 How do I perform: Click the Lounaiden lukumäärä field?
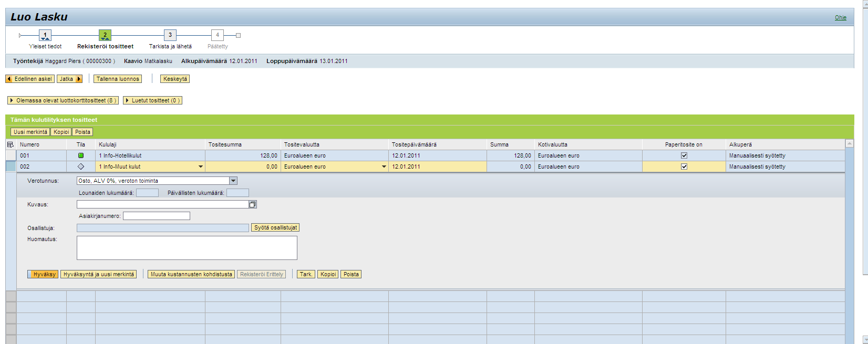147,193
